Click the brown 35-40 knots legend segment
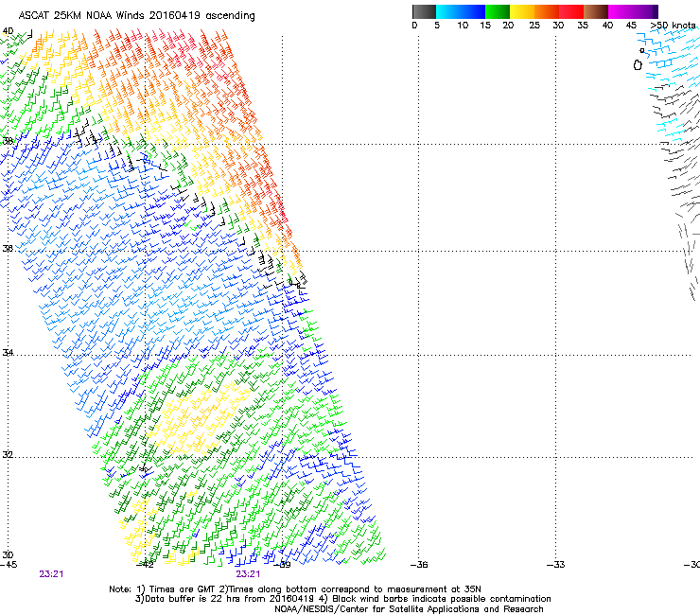This screenshot has width=700, height=615. click(596, 11)
